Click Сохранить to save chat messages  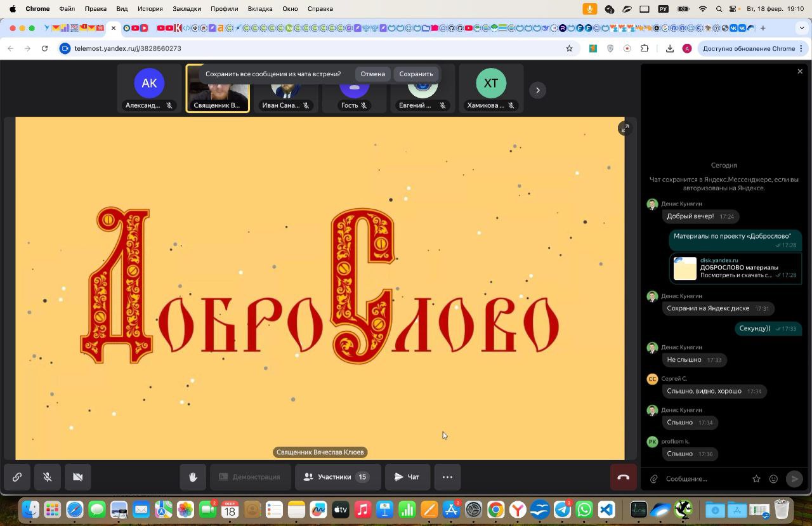(x=416, y=74)
